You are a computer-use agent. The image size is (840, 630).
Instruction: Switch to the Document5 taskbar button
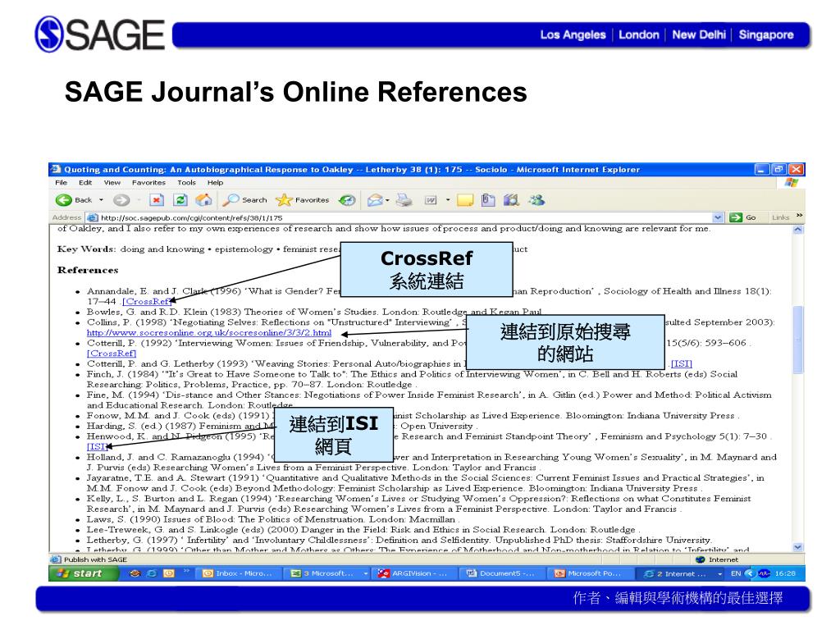click(x=500, y=573)
